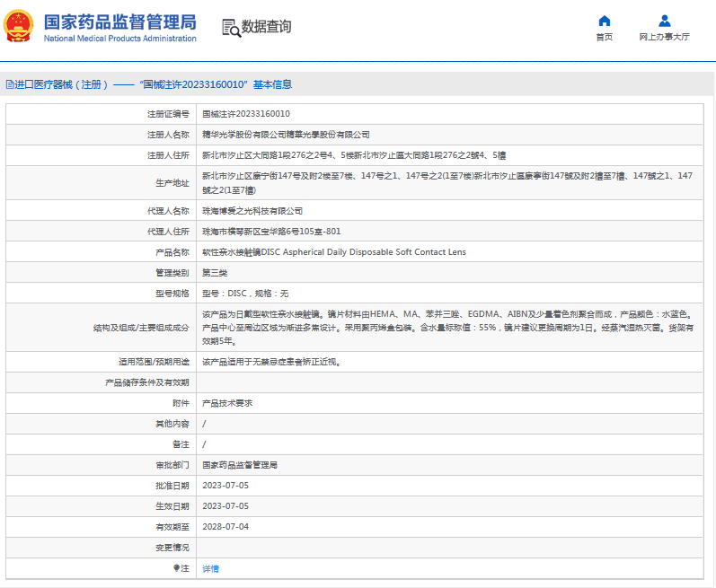Select product name DISC Aspherical Daily Disposable value
716x588 pixels.
point(334,251)
